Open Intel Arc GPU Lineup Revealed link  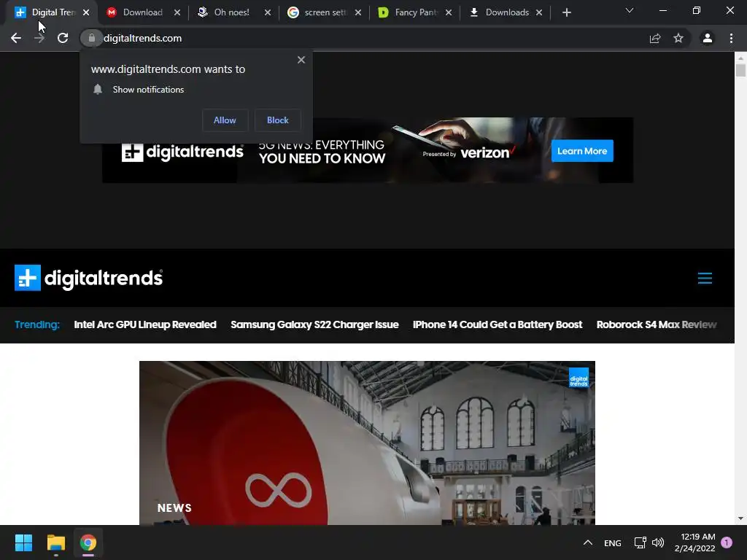(145, 324)
